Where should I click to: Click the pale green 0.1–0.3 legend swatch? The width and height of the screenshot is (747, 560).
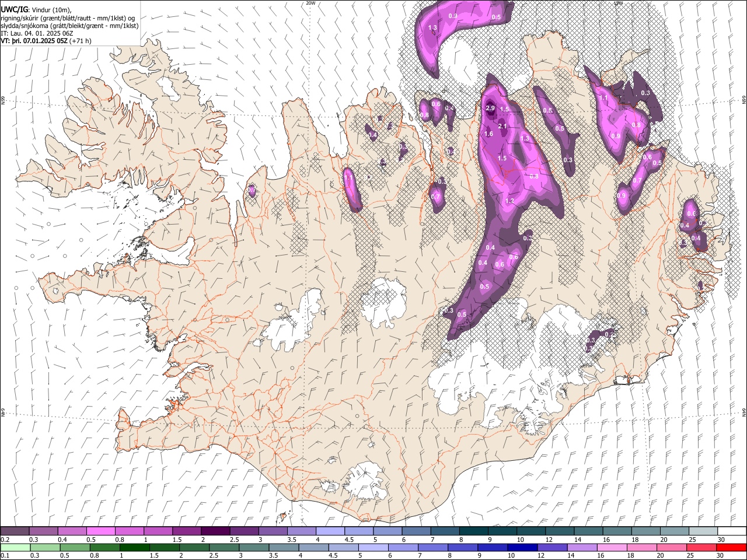tap(15, 547)
